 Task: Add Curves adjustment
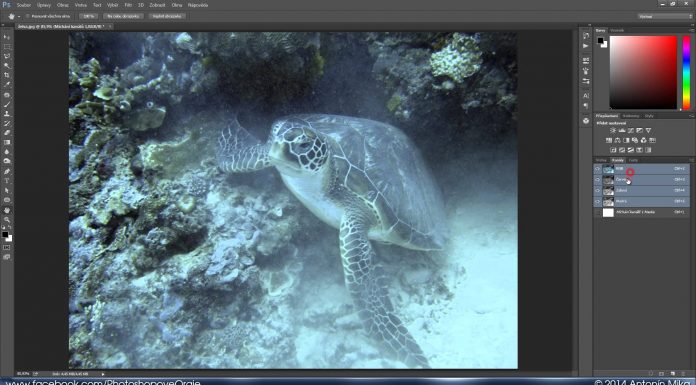[631, 131]
